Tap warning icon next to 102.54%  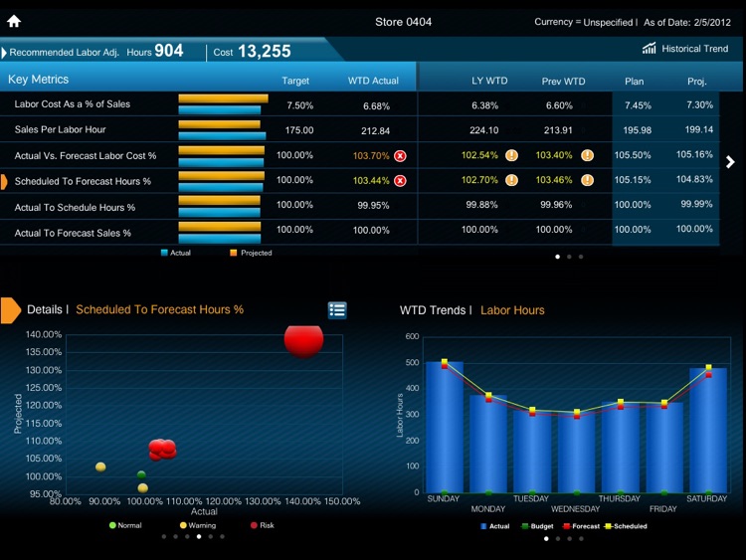511,156
